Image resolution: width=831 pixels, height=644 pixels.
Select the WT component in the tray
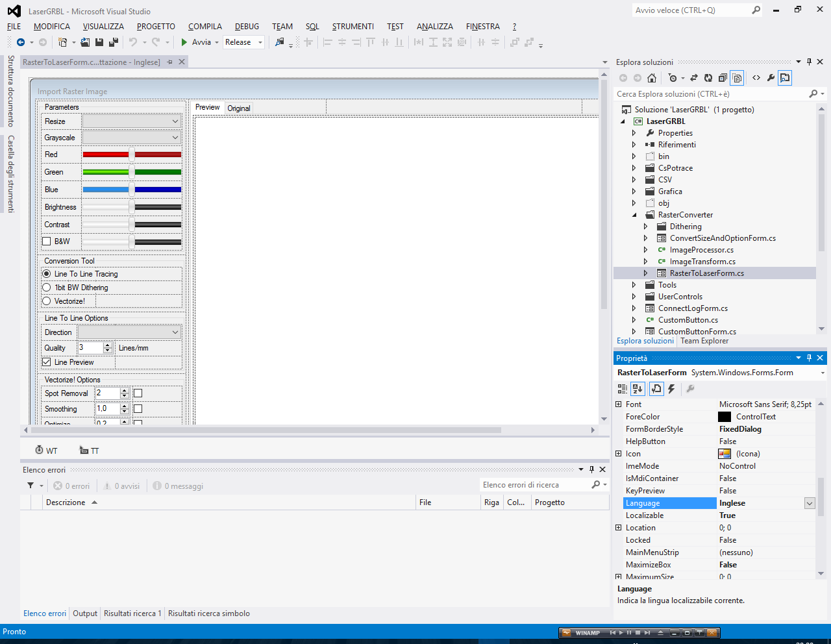point(46,451)
